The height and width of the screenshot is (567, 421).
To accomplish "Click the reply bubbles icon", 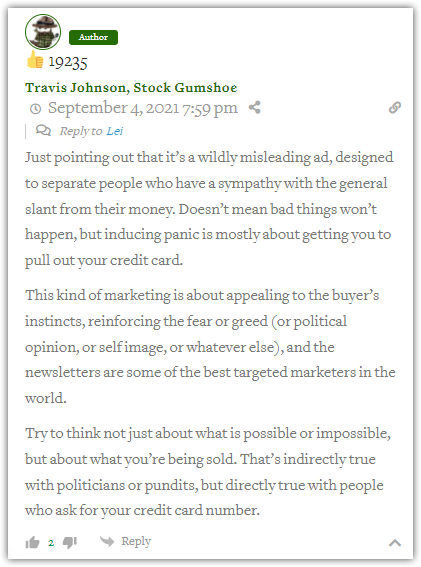I will 43,130.
